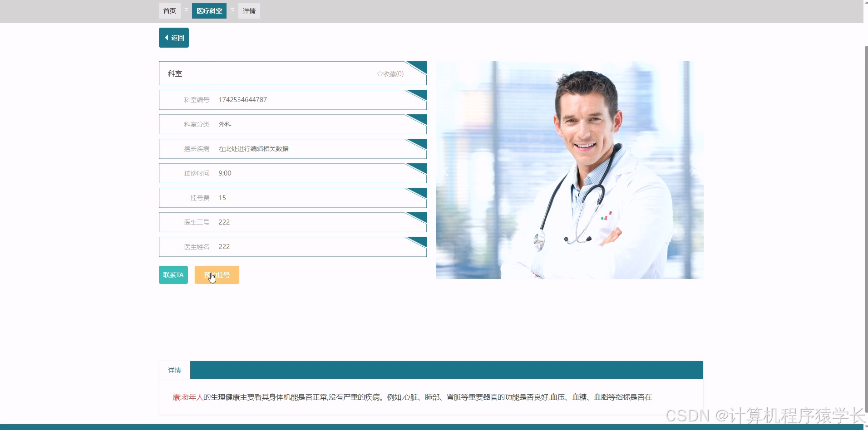
Task: Click registration fee value 15
Action: pyautogui.click(x=222, y=198)
